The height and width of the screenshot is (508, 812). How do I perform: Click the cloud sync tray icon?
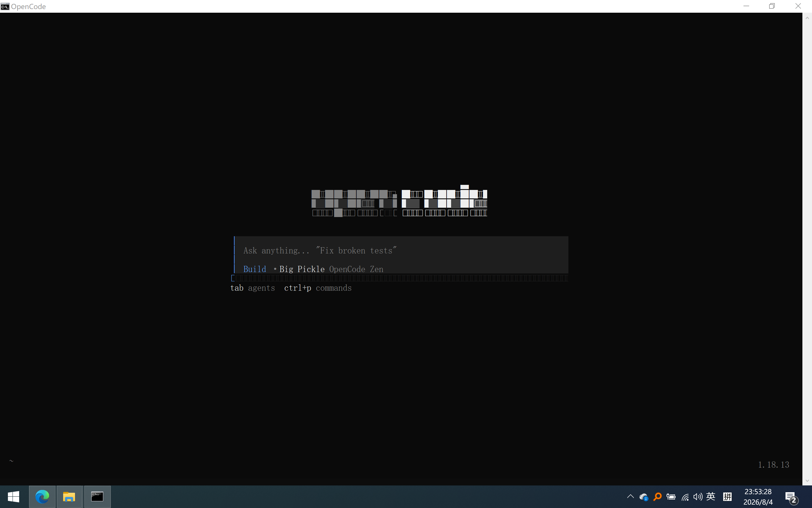tap(644, 497)
